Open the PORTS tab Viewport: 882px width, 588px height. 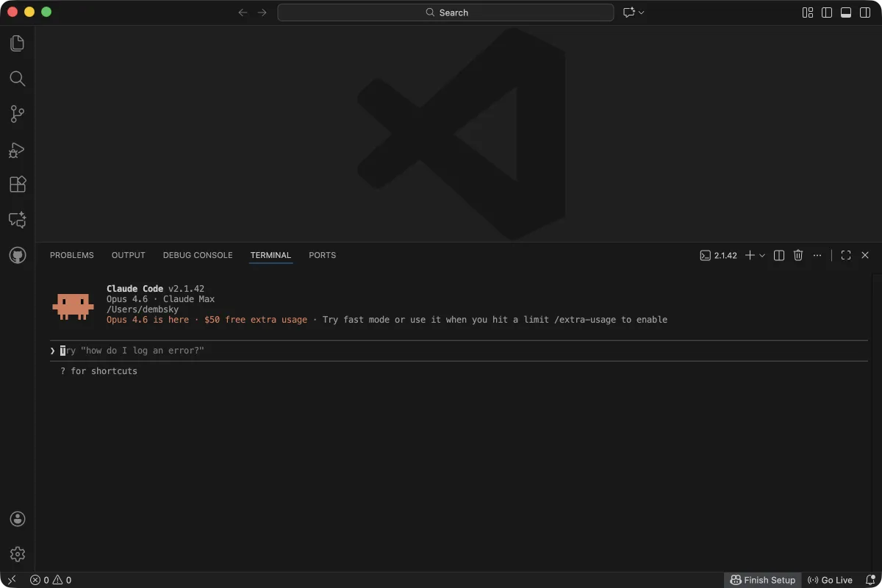[x=322, y=255]
